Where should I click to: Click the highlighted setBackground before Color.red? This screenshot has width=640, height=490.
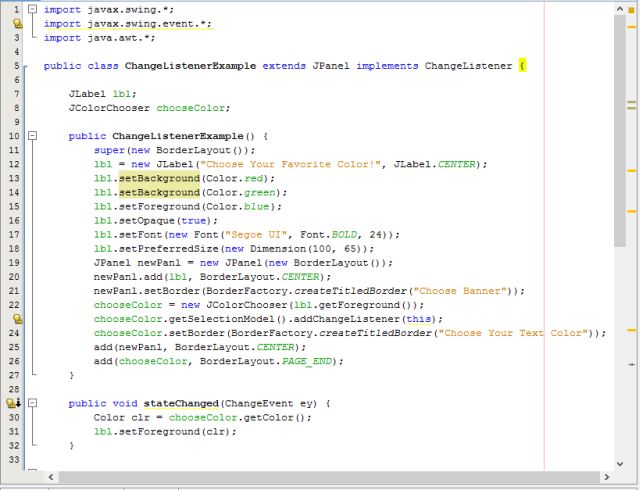click(x=159, y=178)
